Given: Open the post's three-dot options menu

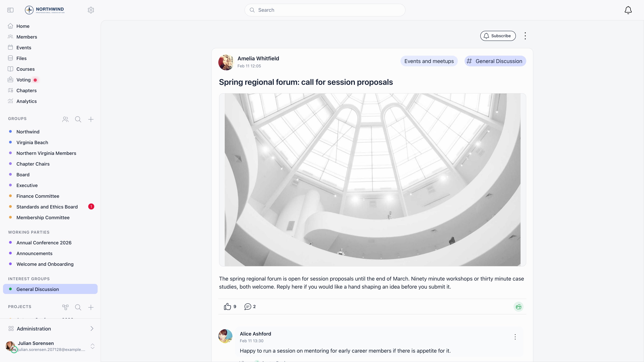Looking at the screenshot, I should click(525, 36).
